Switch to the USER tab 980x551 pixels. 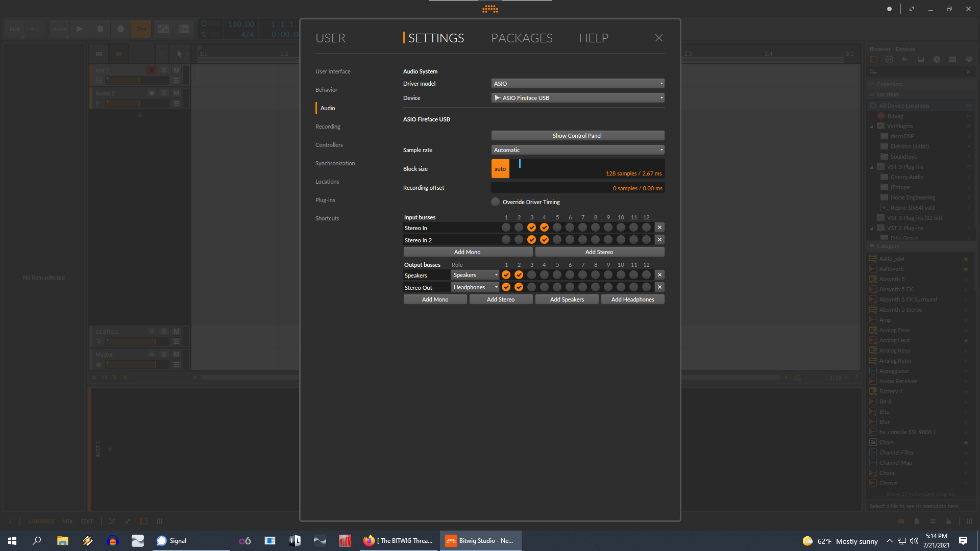(330, 38)
